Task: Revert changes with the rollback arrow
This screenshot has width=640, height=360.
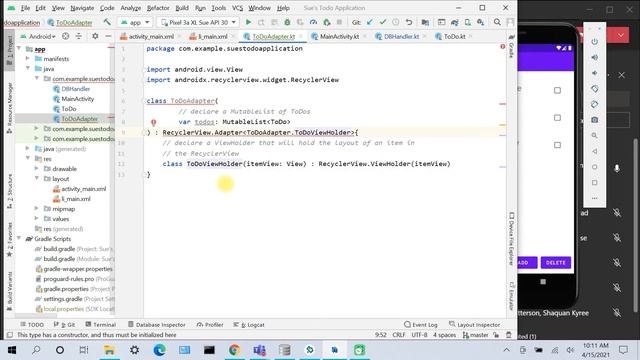Action: [409, 22]
